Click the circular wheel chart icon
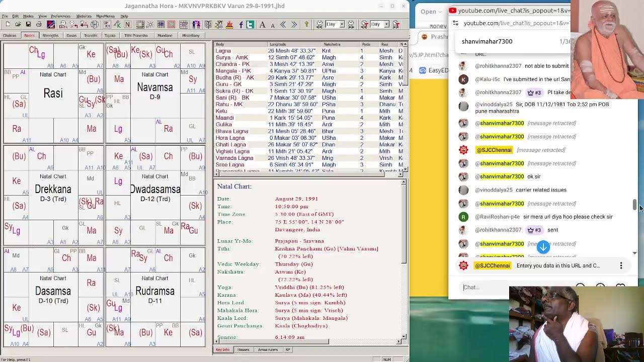This screenshot has width=644, height=362. click(94, 24)
